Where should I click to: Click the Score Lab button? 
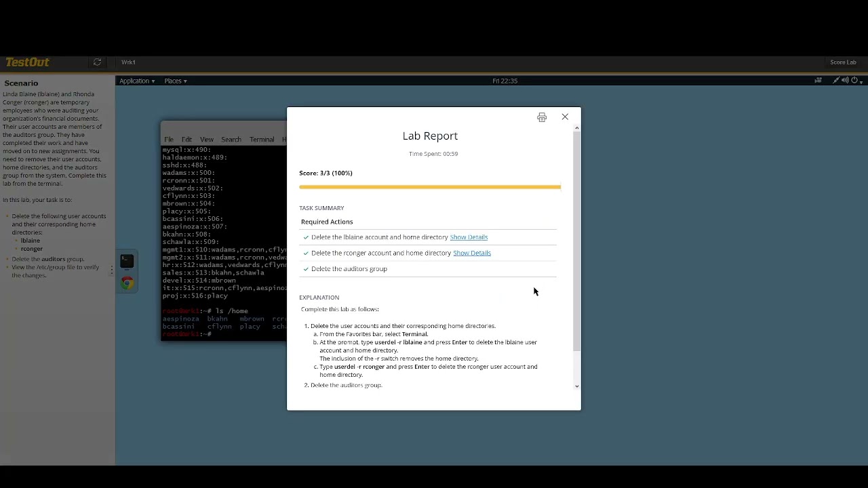[843, 62]
